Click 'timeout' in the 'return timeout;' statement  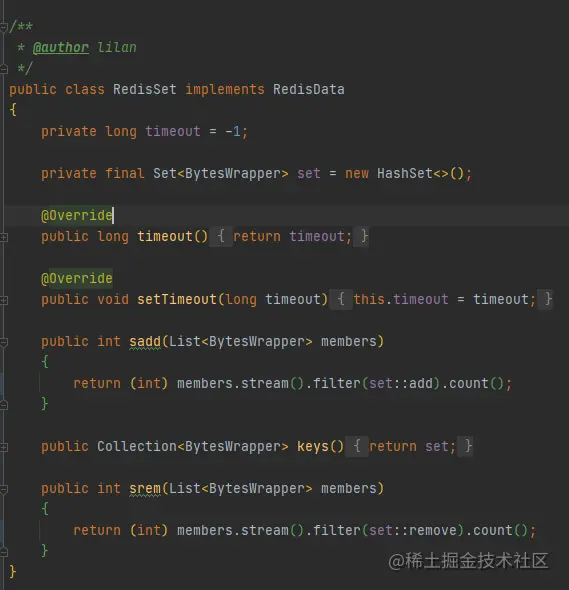point(316,237)
